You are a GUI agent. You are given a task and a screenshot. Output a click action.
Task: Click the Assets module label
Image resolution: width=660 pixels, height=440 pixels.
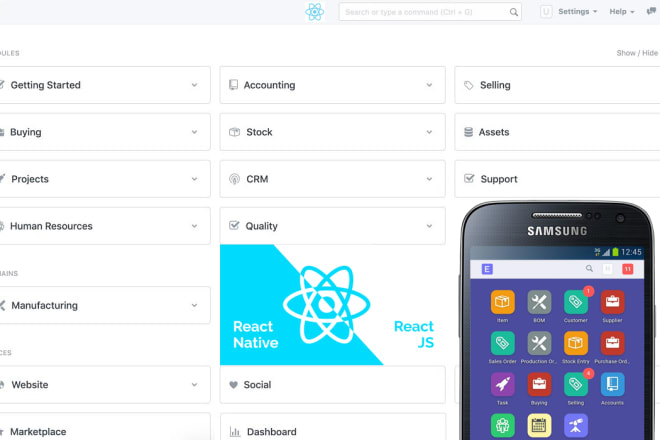494,132
